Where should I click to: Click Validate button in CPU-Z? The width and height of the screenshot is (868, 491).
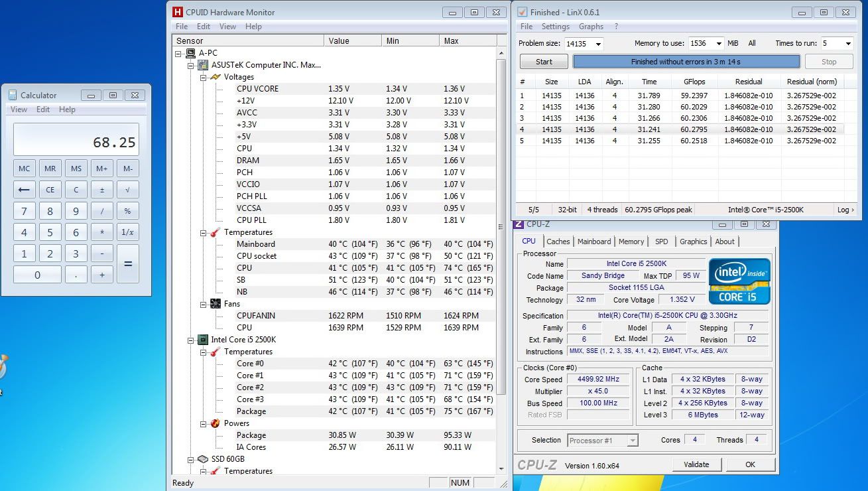[697, 464]
